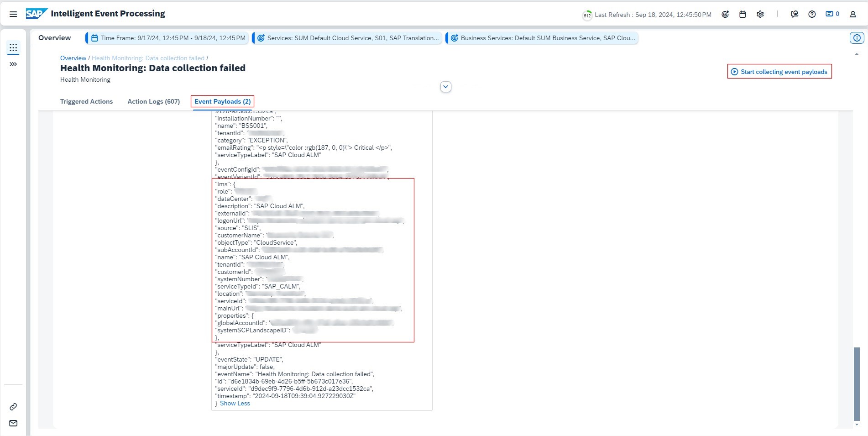
Task: Click Start collecting event payloads button
Action: coord(779,72)
